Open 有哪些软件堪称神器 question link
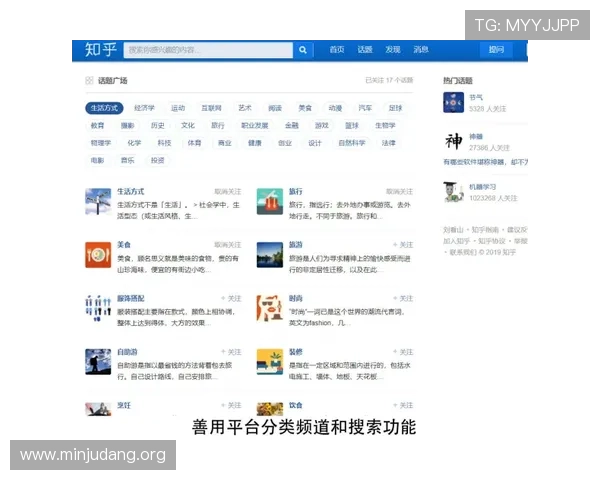This screenshot has height=480, width=600. coord(485,162)
